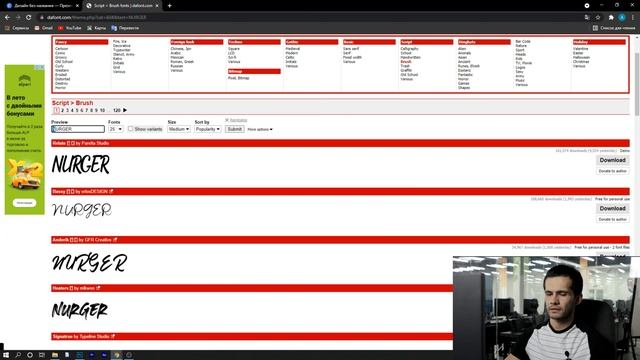Image resolution: width=640 pixels, height=360 pixels.
Task: Open the Halloween subcategory link
Action: click(581, 57)
